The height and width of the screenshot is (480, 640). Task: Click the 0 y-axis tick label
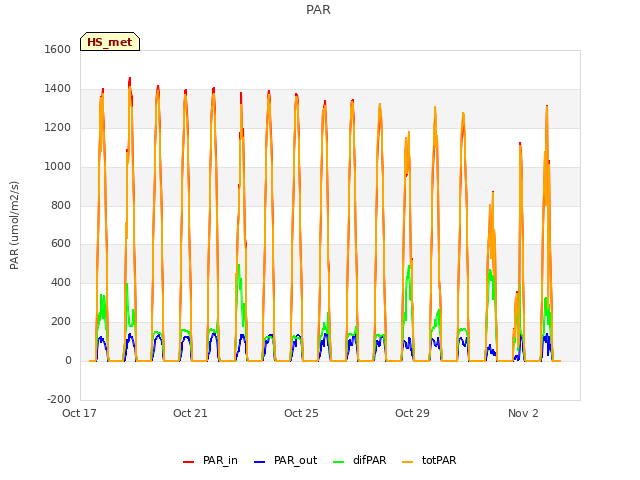tap(68, 360)
